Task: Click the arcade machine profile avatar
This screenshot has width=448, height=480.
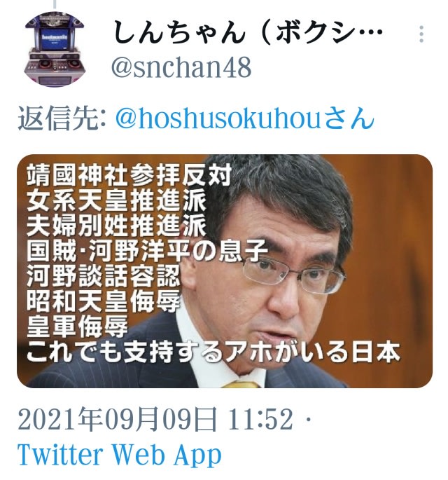Action: [x=55, y=49]
